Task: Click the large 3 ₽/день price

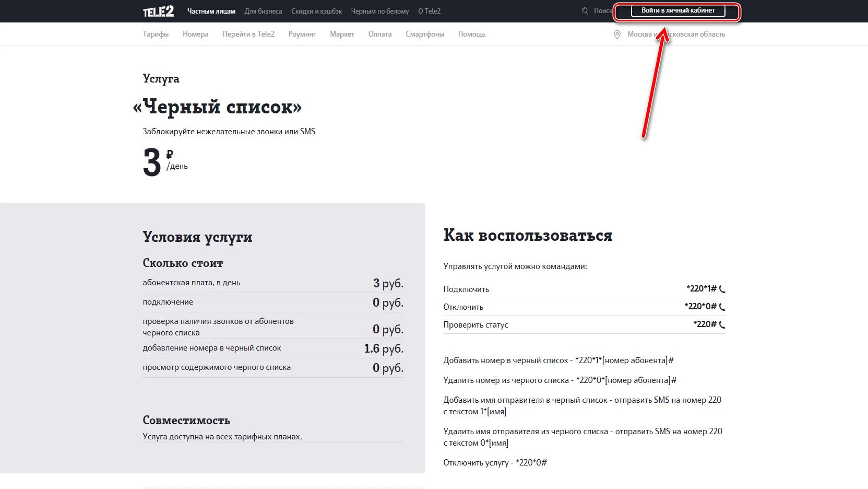Action: (165, 162)
